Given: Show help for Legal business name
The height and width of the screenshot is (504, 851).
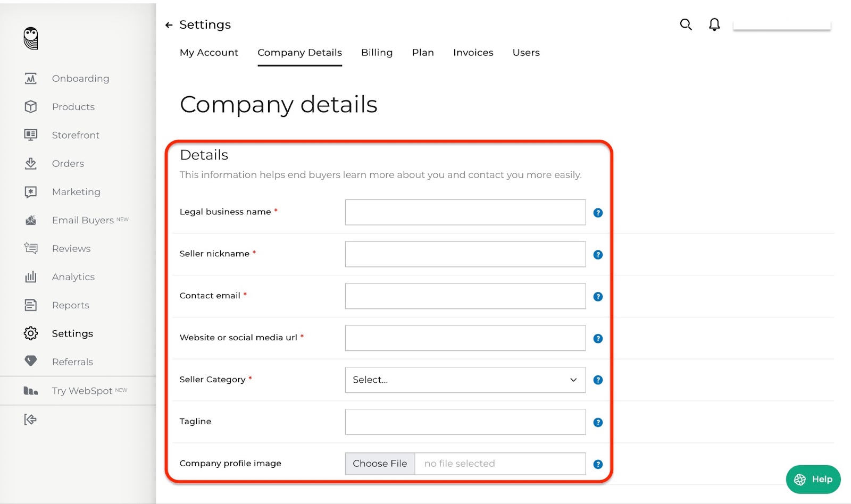Looking at the screenshot, I should click(598, 213).
